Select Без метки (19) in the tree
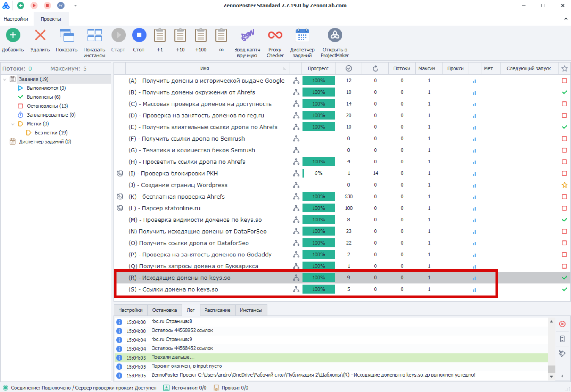The image size is (571, 392). pyautogui.click(x=51, y=133)
